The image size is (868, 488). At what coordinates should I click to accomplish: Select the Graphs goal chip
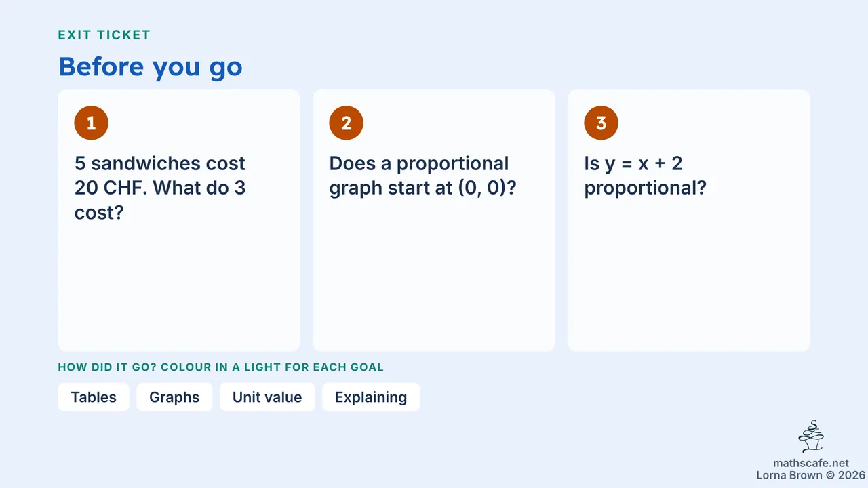(174, 397)
